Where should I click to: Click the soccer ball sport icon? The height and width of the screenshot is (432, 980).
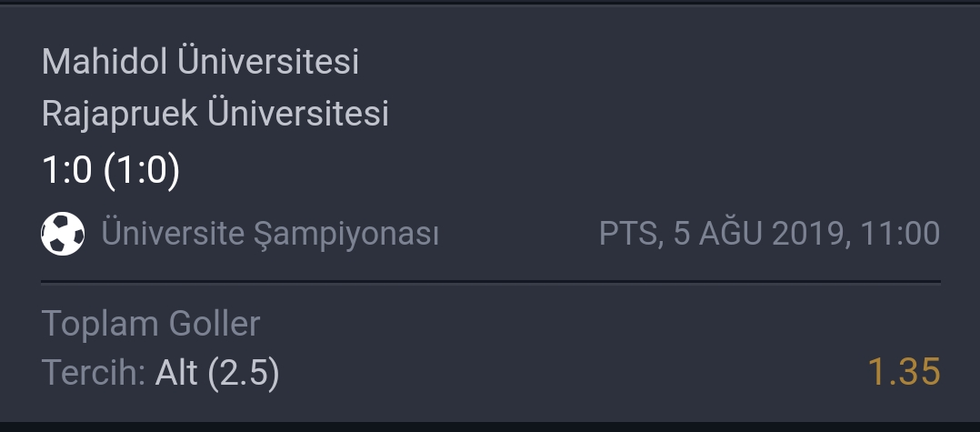point(63,233)
